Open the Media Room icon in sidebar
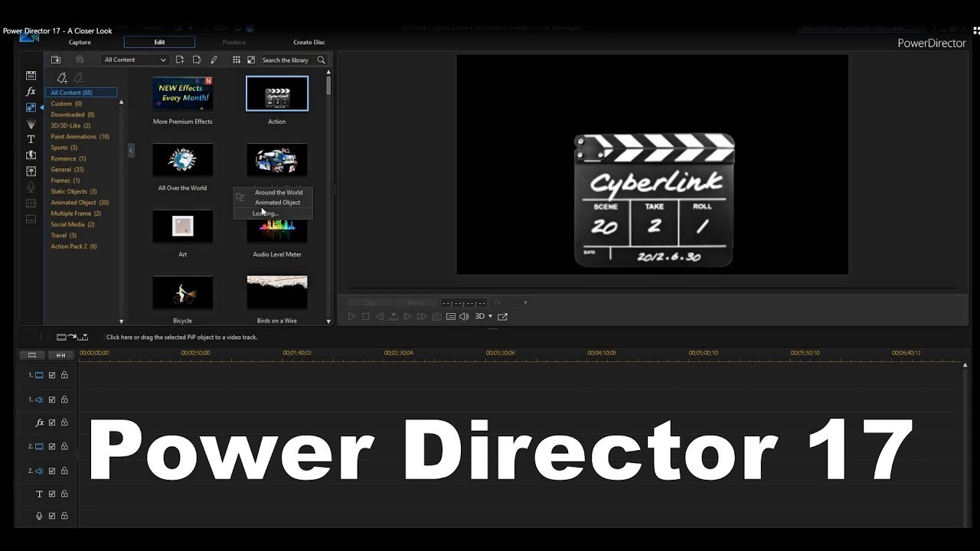The height and width of the screenshot is (551, 980). pyautogui.click(x=31, y=76)
